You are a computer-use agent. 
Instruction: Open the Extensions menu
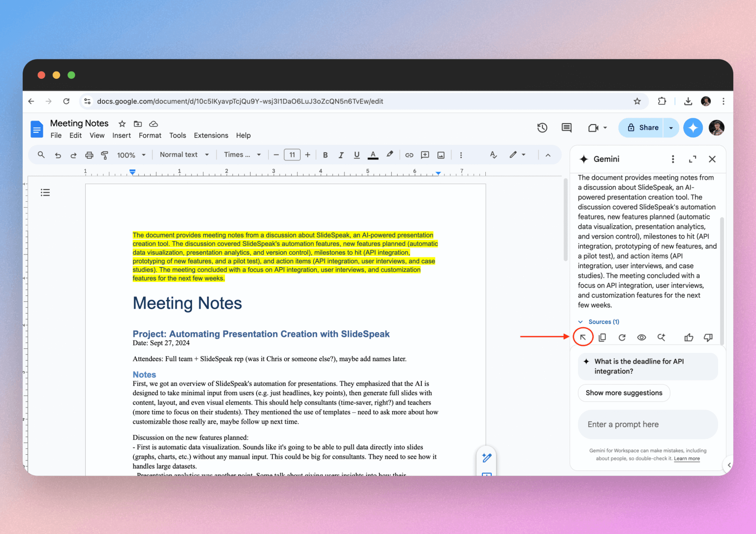tap(211, 135)
